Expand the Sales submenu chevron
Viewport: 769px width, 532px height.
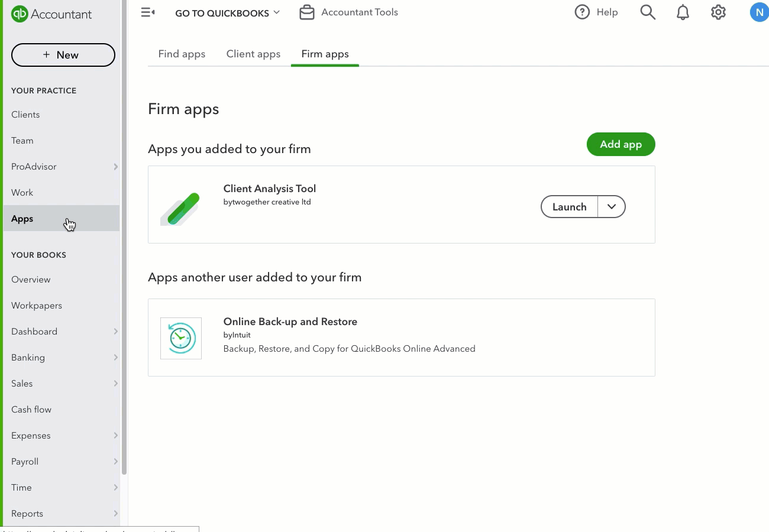pyautogui.click(x=116, y=384)
